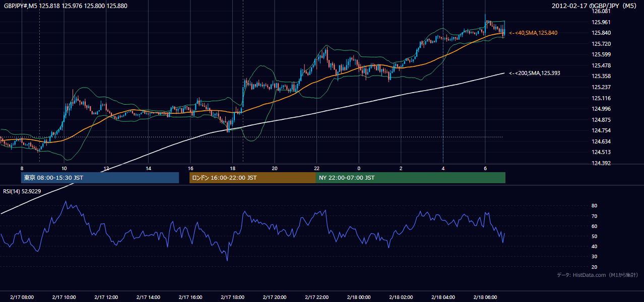Click the orange 40 SMA label 125.840
The width and height of the screenshot is (644, 302).
point(533,33)
